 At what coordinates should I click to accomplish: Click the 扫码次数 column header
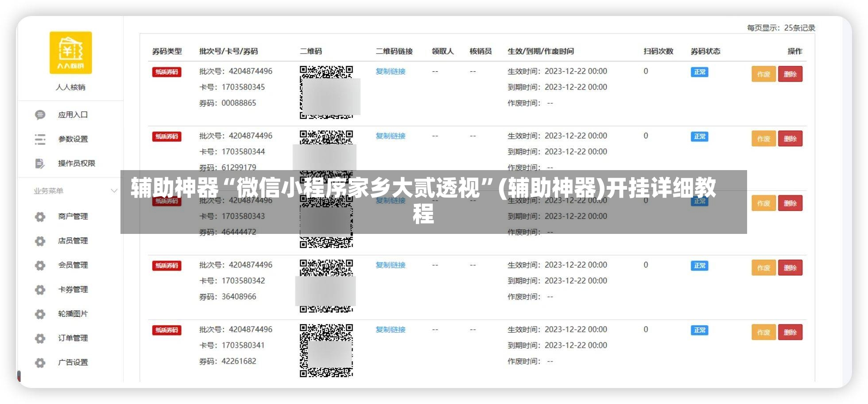(x=659, y=51)
